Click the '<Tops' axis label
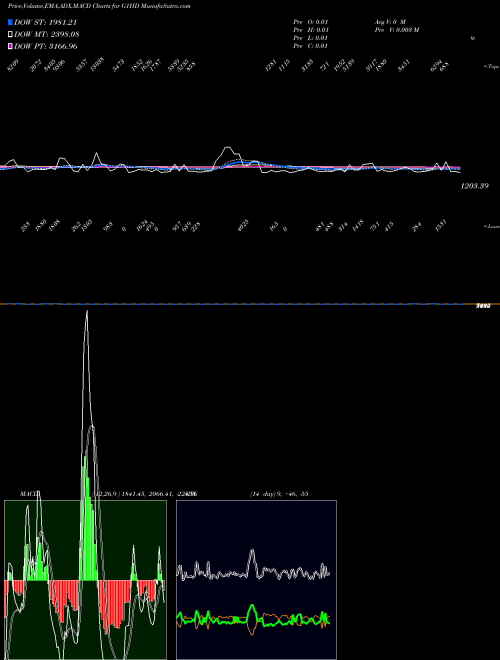Screen dimensions: 500x660 (492, 67)
